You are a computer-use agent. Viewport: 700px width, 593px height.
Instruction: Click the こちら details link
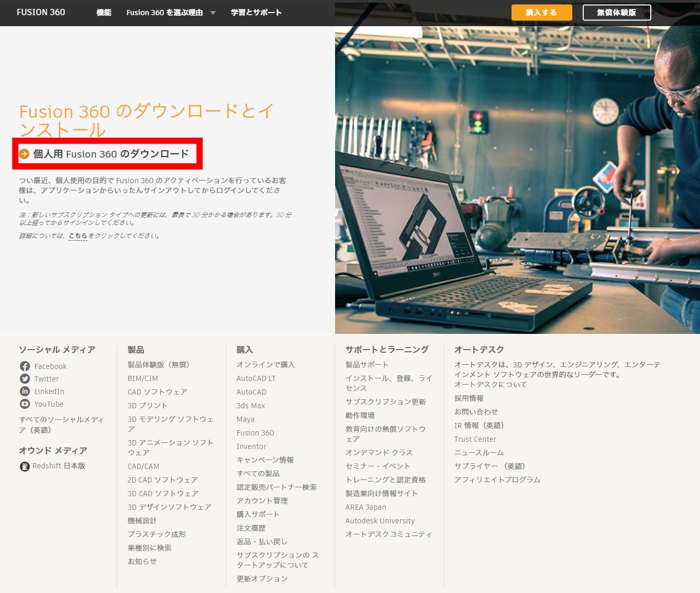[78, 236]
